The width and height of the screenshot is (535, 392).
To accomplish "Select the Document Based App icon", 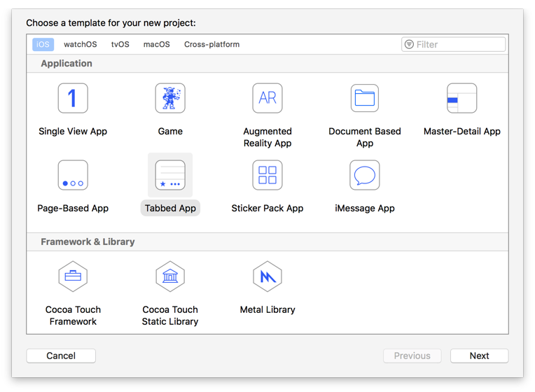I will 365,98.
